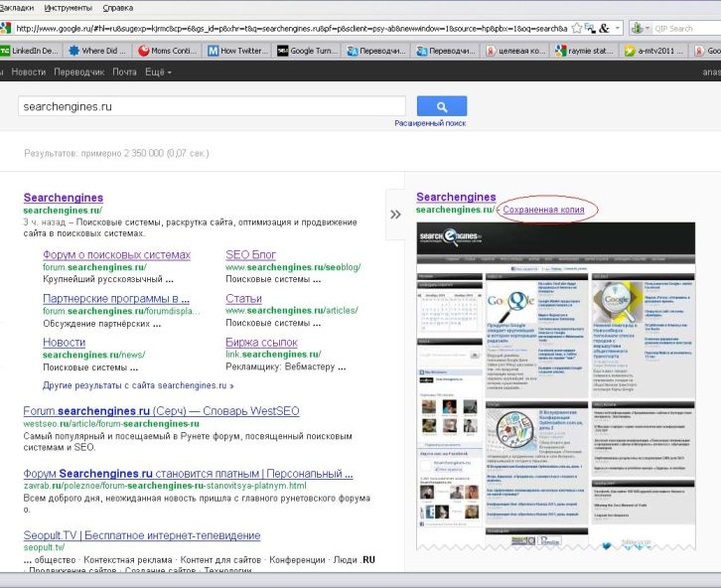This screenshot has width=721, height=588.
Task: Click the LinkedIn tab's green TC favicon
Action: point(5,51)
